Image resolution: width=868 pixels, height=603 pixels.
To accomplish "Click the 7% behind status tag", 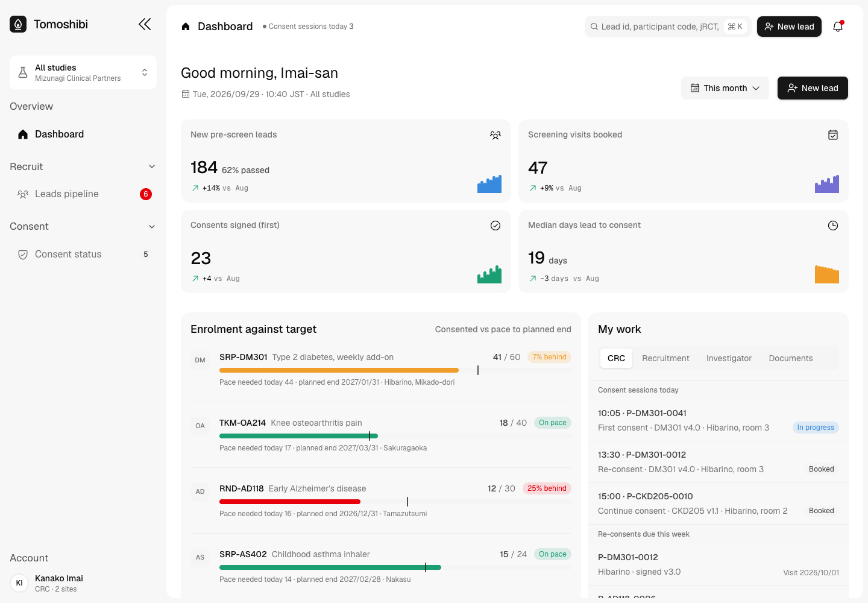I will (549, 357).
